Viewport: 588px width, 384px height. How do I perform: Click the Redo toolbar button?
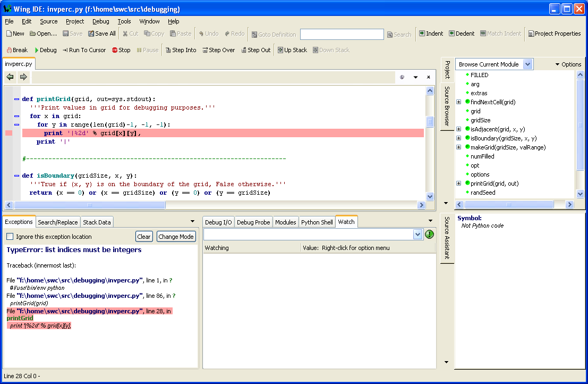click(x=234, y=34)
